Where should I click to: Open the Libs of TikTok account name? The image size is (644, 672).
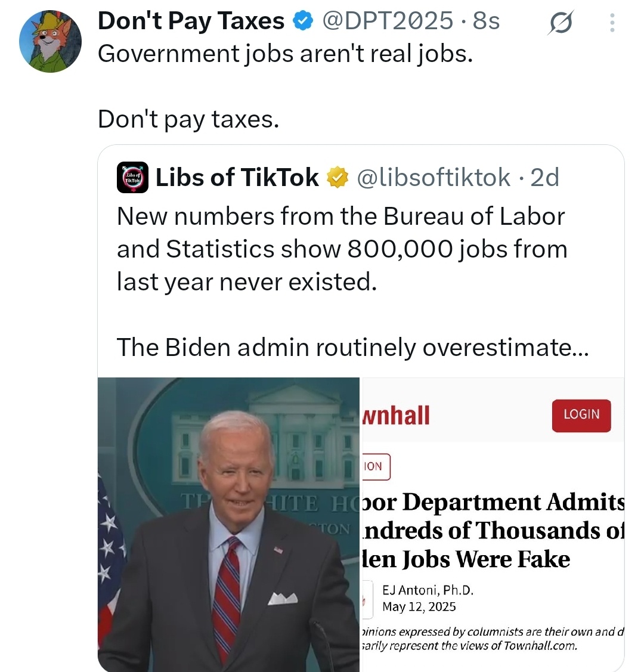[237, 178]
